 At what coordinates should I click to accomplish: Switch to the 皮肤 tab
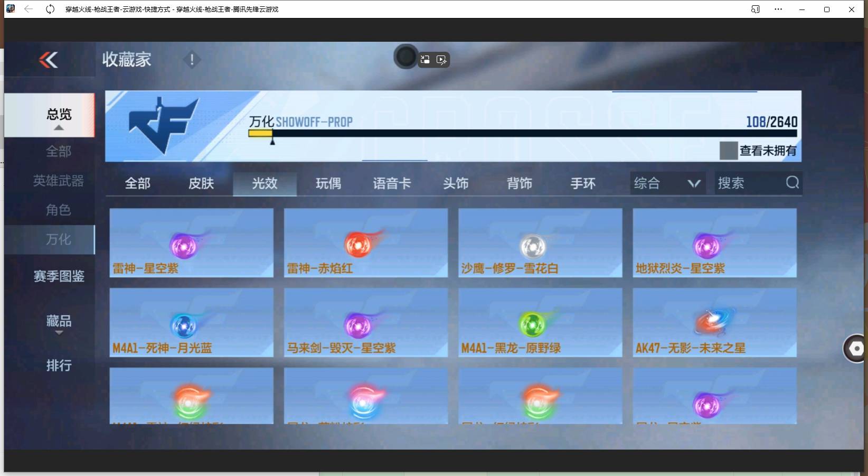[201, 183]
